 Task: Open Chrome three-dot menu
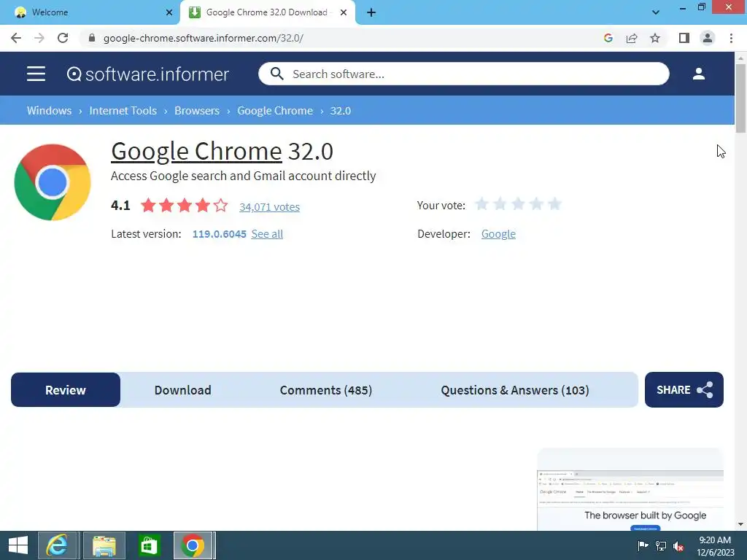(x=731, y=38)
